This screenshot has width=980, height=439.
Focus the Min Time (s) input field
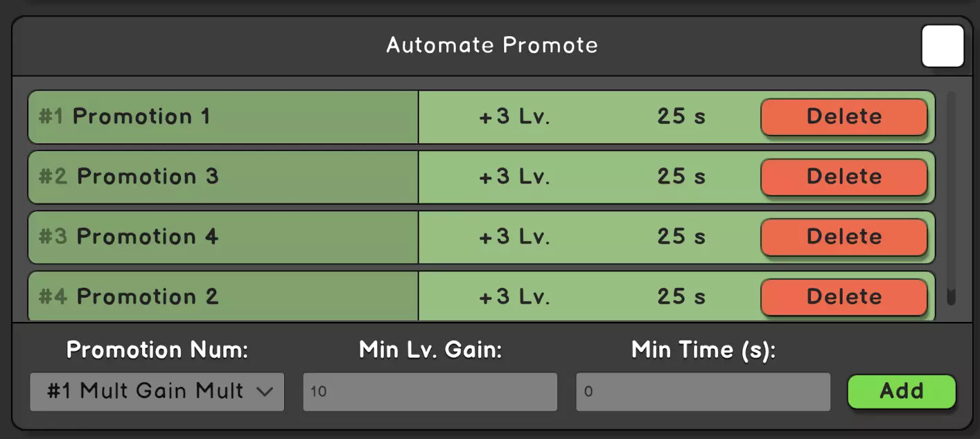tap(703, 392)
